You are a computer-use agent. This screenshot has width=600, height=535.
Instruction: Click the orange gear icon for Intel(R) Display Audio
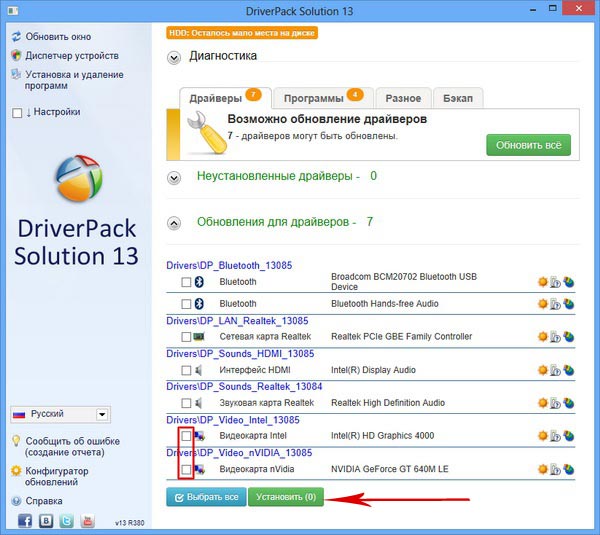pyautogui.click(x=543, y=370)
